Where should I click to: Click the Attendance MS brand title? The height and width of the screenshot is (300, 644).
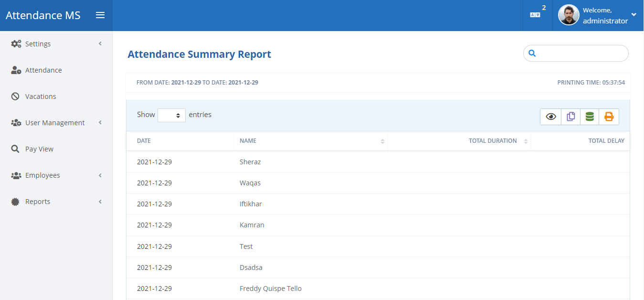43,15
